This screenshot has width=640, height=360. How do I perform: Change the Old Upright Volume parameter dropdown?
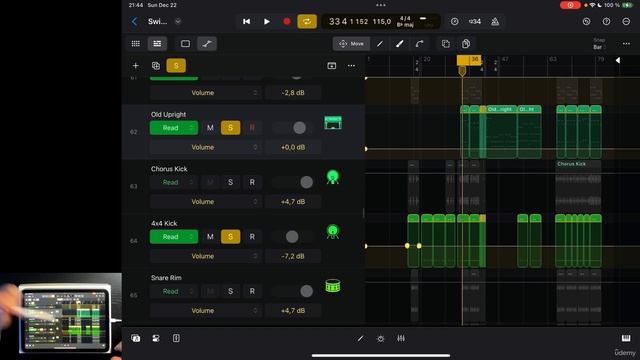click(x=206, y=147)
